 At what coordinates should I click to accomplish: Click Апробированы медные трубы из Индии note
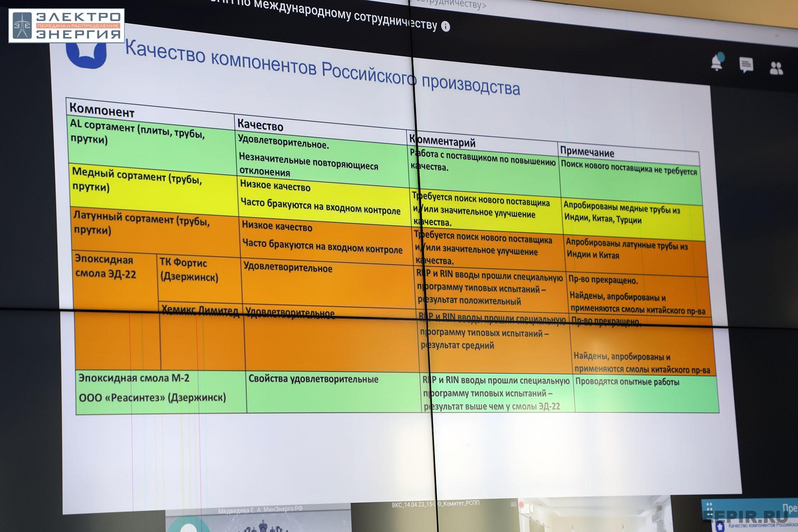coord(622,213)
